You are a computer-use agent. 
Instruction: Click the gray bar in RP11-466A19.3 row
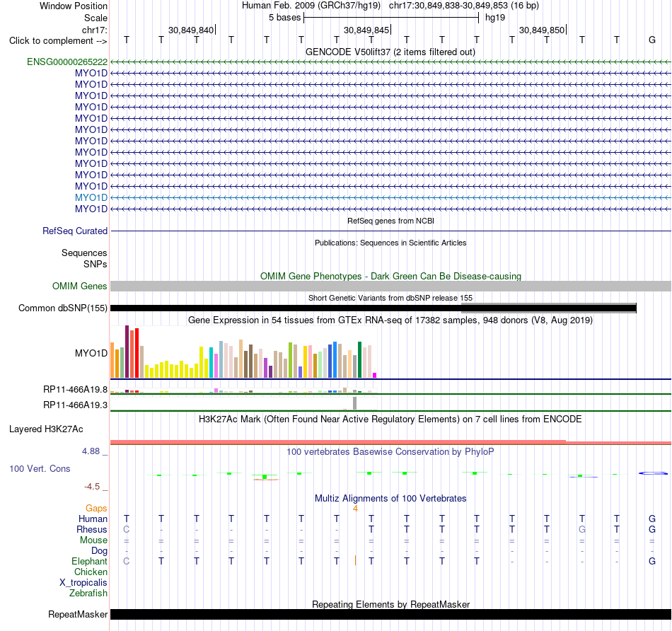tap(354, 403)
